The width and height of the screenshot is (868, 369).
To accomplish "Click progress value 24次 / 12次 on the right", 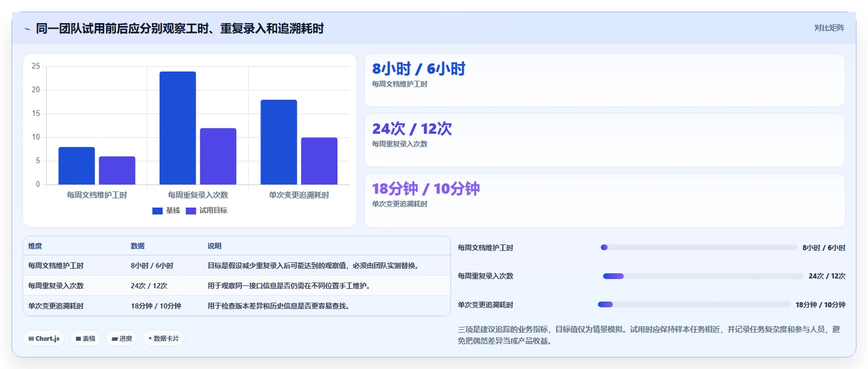I will click(x=827, y=276).
